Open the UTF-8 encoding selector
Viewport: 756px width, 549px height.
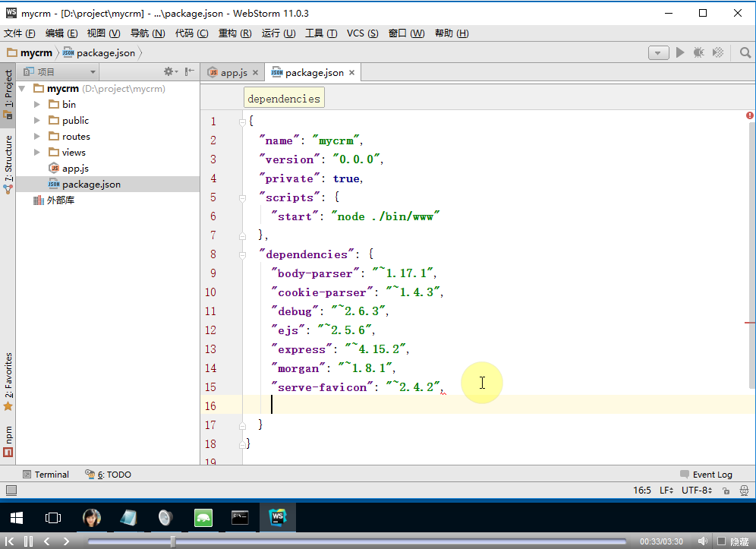tap(695, 491)
